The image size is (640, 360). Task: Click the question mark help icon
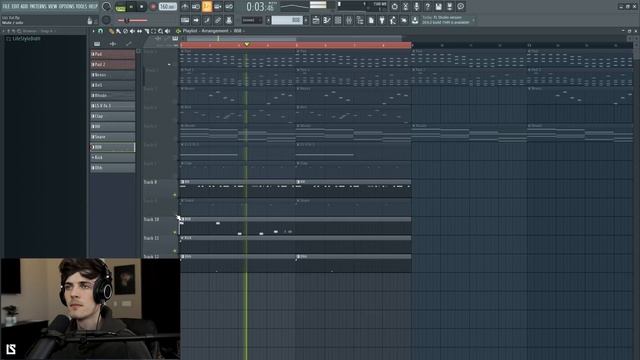(427, 7)
